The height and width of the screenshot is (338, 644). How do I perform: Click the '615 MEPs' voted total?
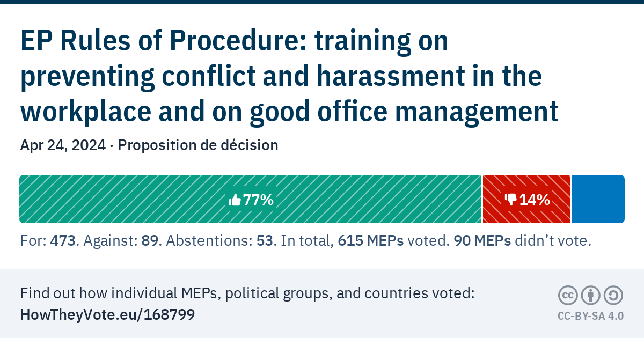tap(372, 241)
